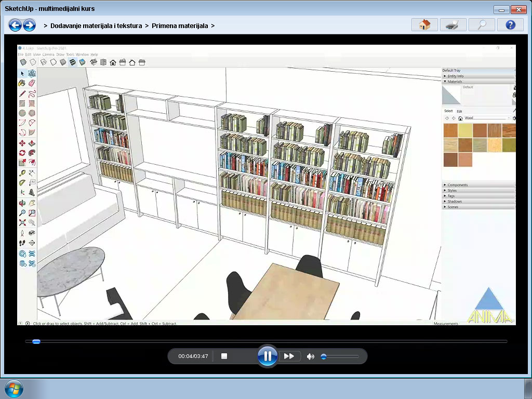Pause the playing video
Viewport: 532px width, 399px height.
click(268, 356)
